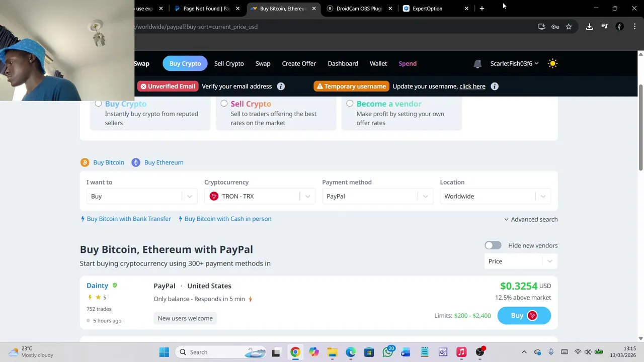Open the Cryptocurrency TRON - TRX dropdown

pyautogui.click(x=260, y=196)
